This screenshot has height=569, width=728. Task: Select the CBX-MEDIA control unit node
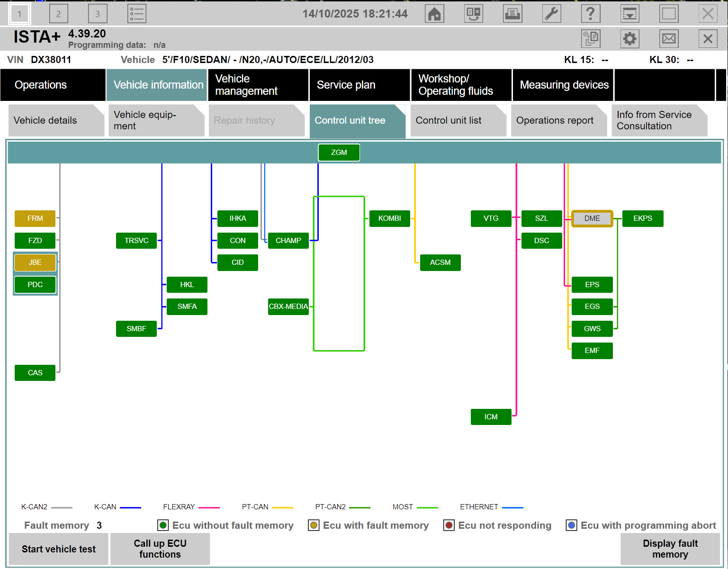coord(288,307)
